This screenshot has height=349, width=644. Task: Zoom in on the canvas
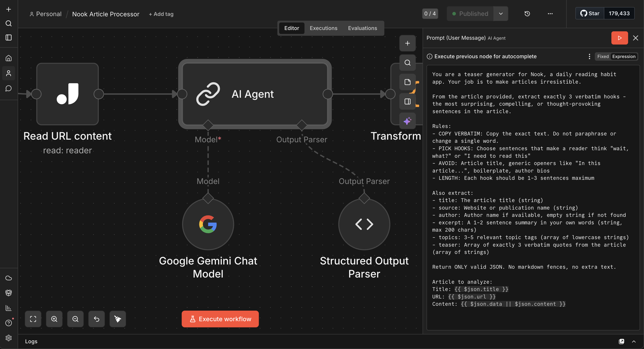pyautogui.click(x=54, y=319)
